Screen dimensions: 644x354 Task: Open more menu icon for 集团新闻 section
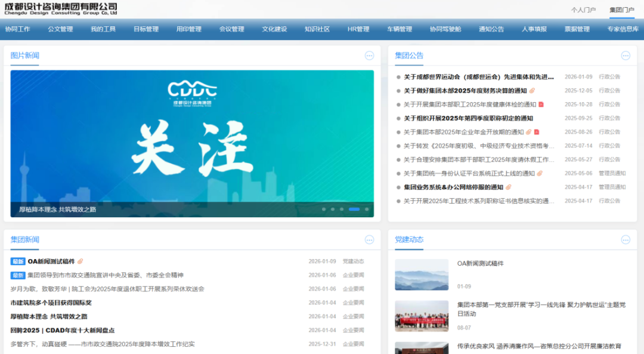[369, 239]
